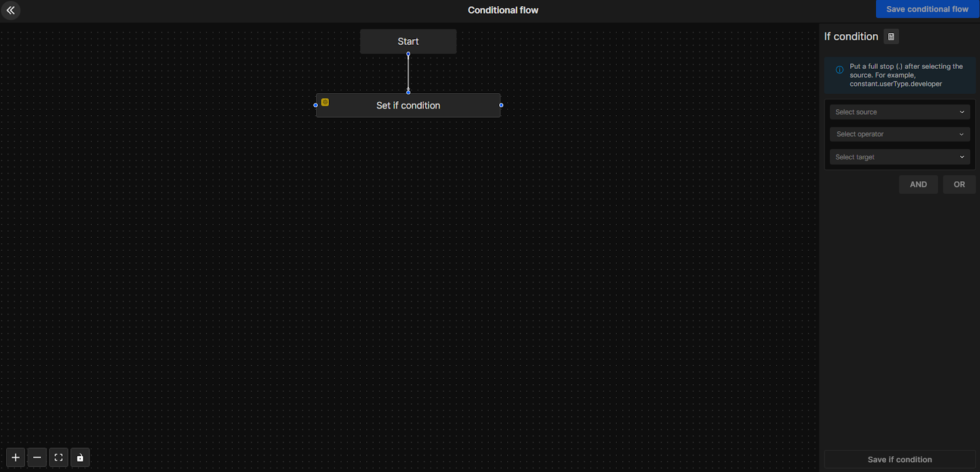980x472 pixels.
Task: Click the Save conditional flow button
Action: point(927,9)
